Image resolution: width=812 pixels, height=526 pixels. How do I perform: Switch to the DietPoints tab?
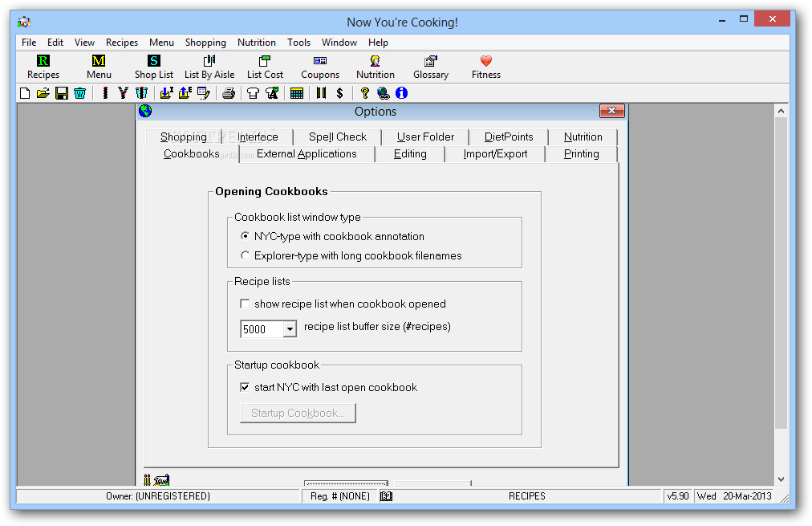pos(509,137)
